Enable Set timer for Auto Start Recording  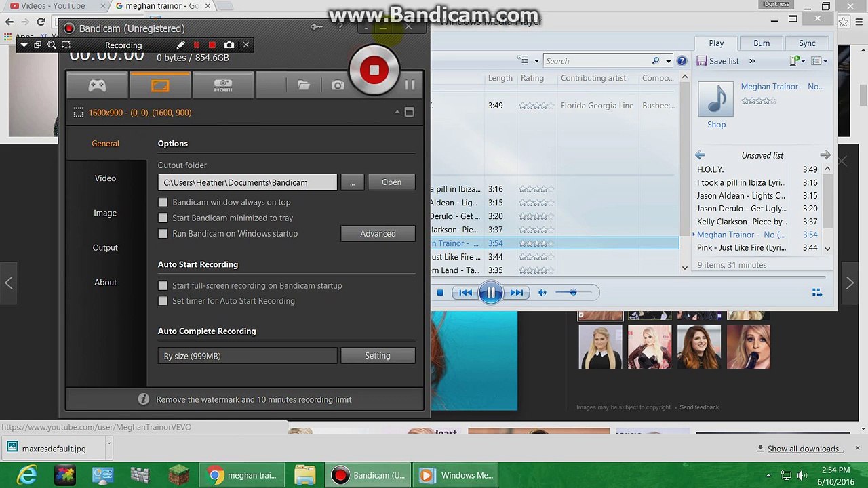coord(163,301)
